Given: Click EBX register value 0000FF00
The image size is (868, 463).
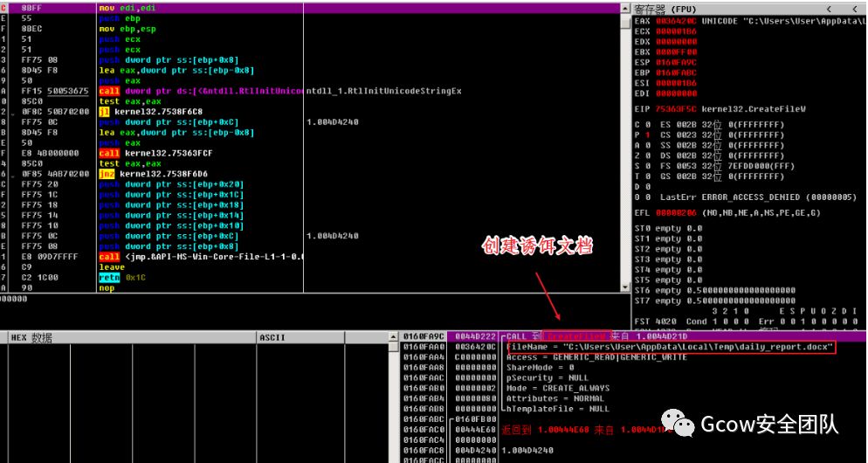Looking at the screenshot, I should pos(677,52).
